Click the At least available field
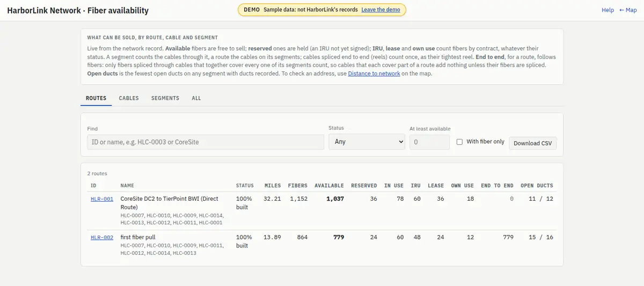 click(429, 142)
